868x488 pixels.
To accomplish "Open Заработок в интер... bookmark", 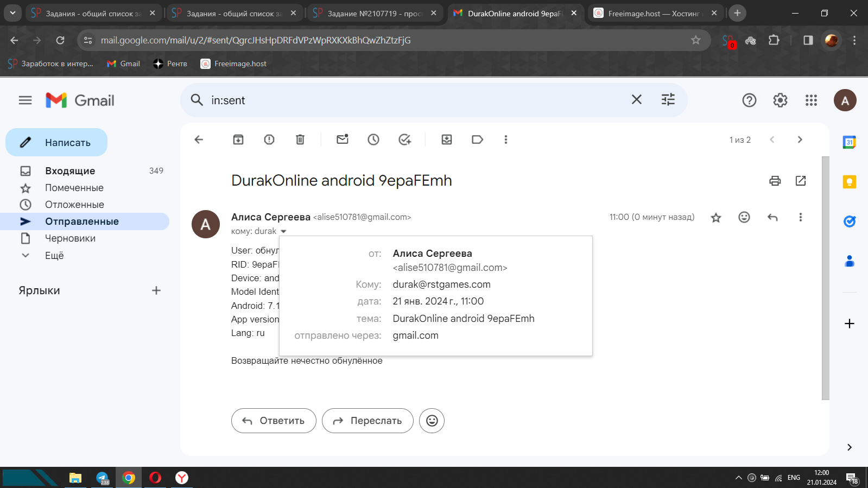I will pos(50,64).
